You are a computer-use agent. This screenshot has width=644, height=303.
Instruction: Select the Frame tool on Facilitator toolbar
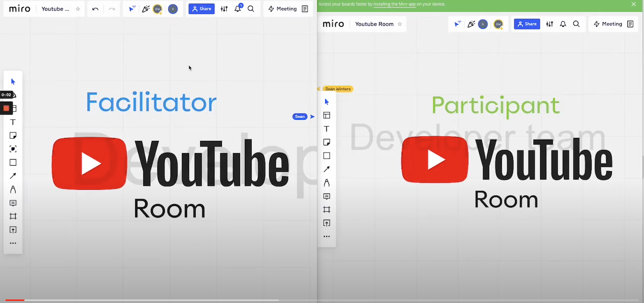tap(13, 216)
